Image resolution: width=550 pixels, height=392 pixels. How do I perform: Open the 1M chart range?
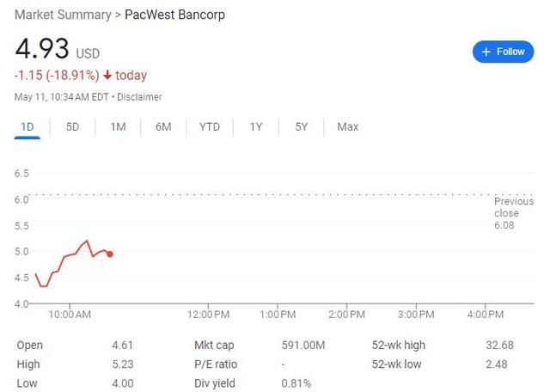[118, 127]
